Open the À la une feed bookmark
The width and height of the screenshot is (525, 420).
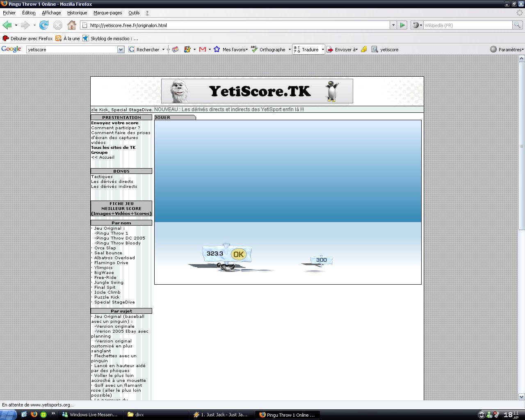pyautogui.click(x=68, y=38)
